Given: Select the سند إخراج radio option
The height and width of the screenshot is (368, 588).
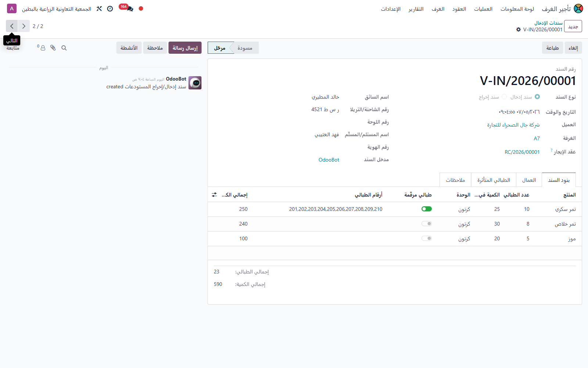Looking at the screenshot, I should [x=504, y=97].
